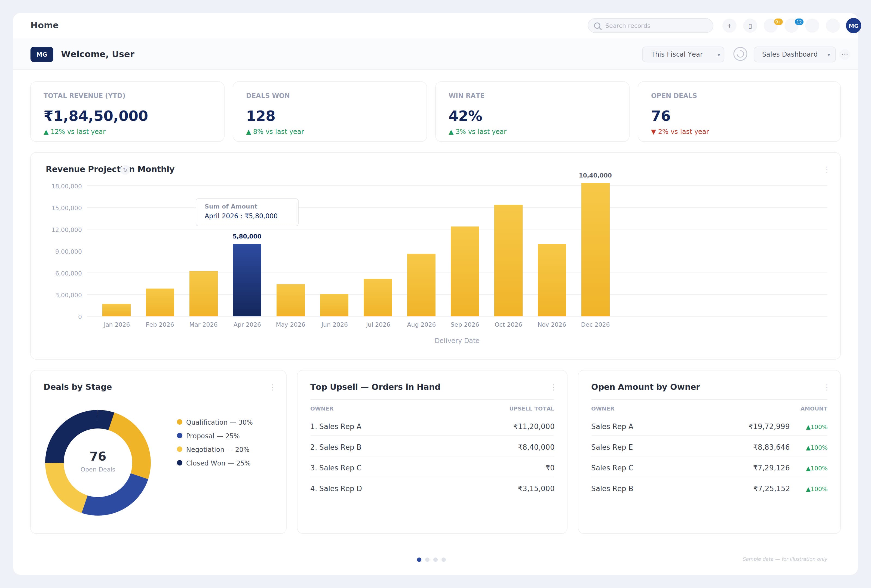Select the '3. Sales Rep C' upsell row
Image resolution: width=871 pixels, height=588 pixels.
[x=432, y=468]
